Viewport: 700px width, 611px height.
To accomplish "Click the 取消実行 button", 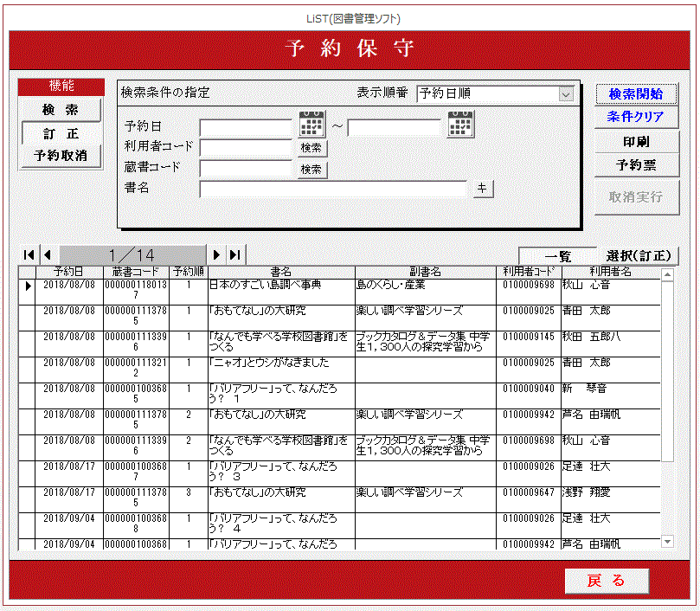I will point(636,197).
